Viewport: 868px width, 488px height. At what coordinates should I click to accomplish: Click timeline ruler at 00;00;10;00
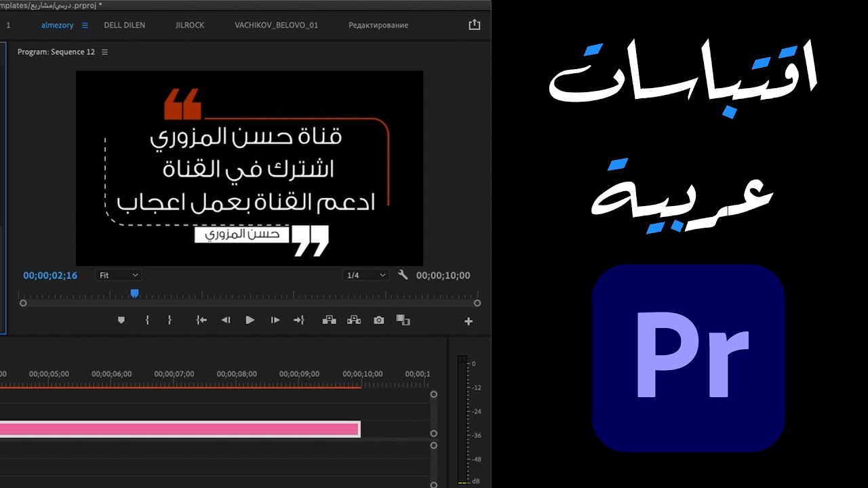tap(362, 374)
